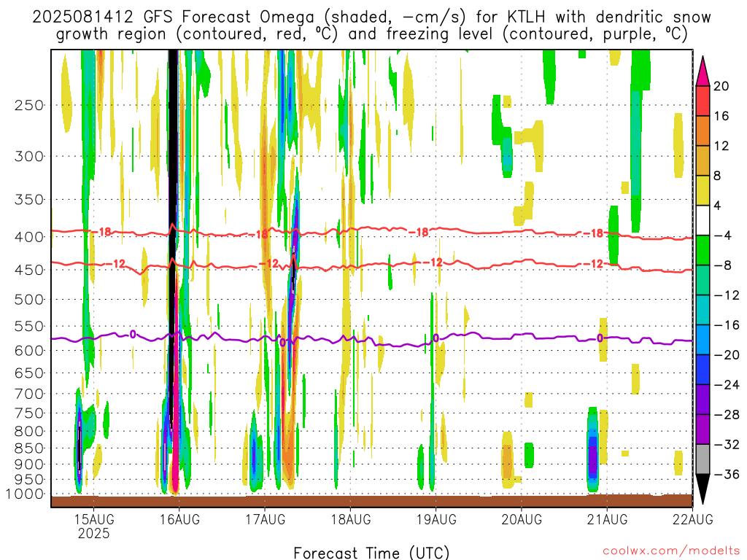Select the light blue -16 to -20 colorbar swatch
The image size is (747, 560).
click(703, 340)
